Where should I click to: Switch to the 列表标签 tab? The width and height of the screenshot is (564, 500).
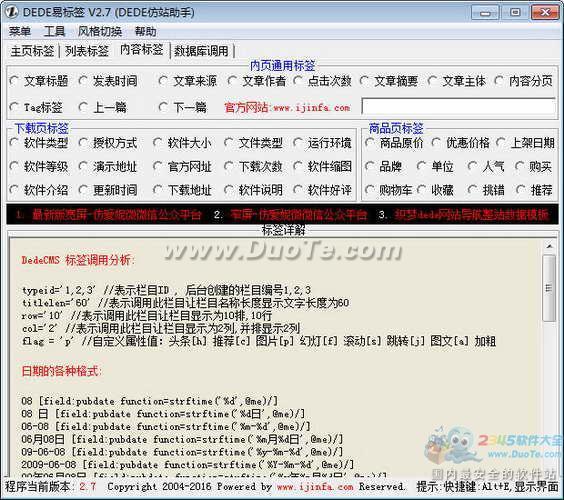coord(87,51)
